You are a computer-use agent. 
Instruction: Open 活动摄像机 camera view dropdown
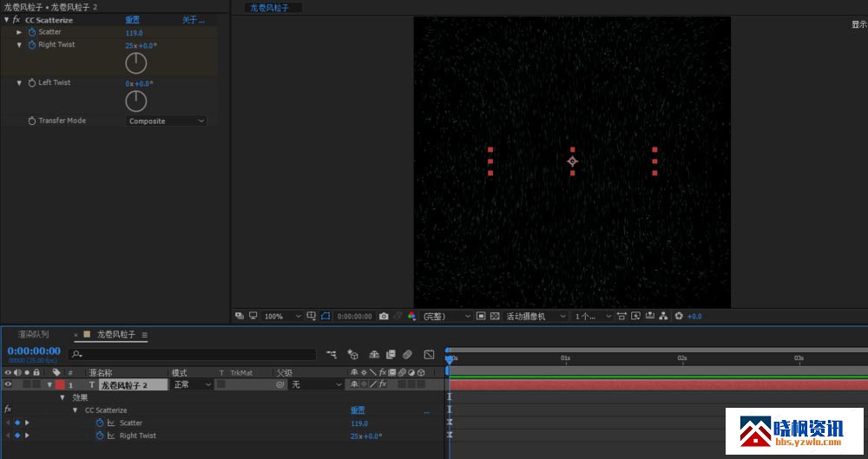coord(536,316)
